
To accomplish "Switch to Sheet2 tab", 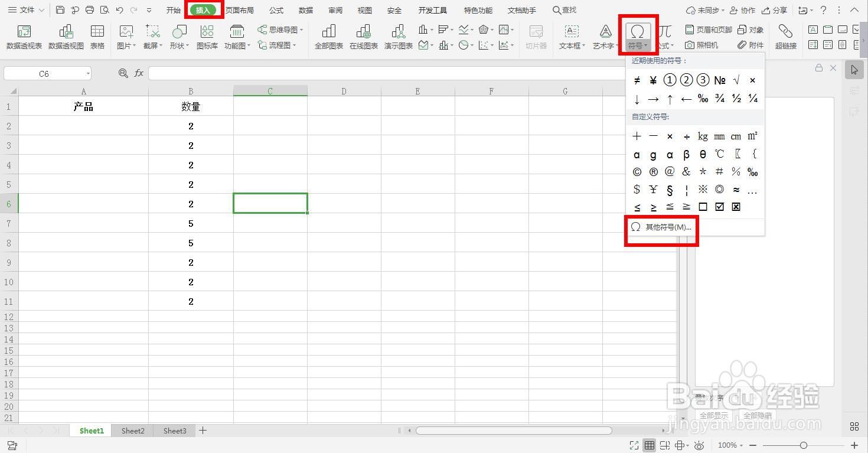I will coord(133,431).
